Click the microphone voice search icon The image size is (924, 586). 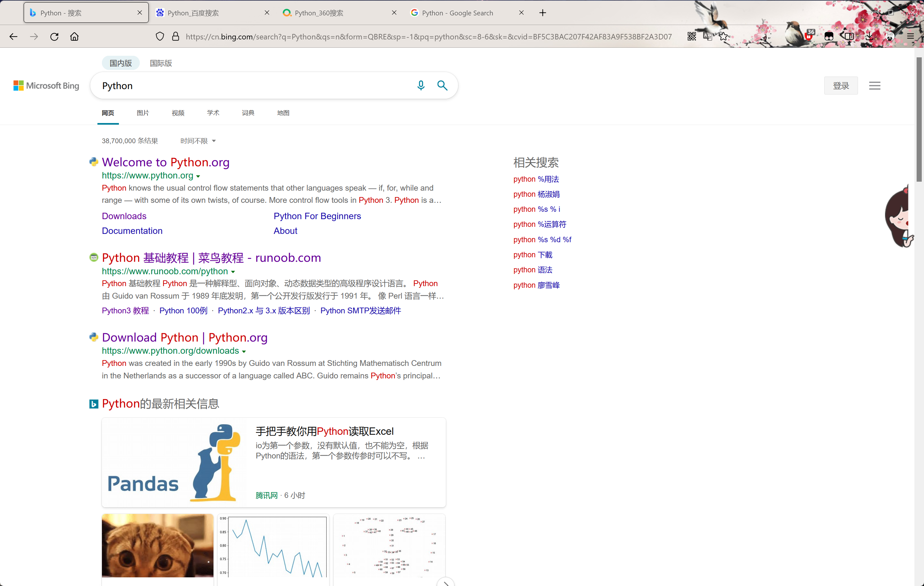pos(420,85)
